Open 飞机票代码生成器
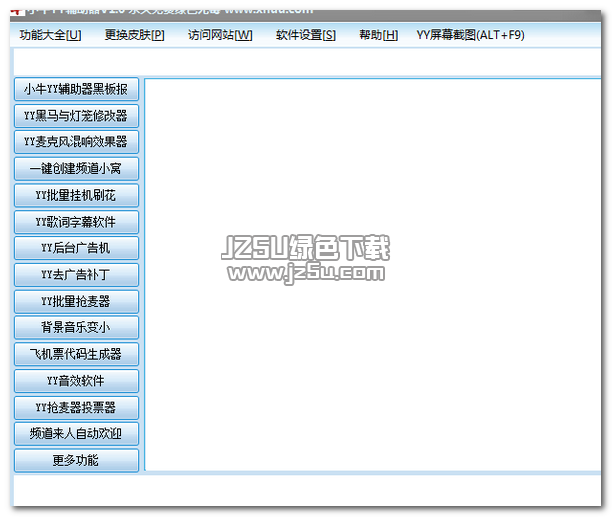Image resolution: width=612 pixels, height=517 pixels. [76, 354]
